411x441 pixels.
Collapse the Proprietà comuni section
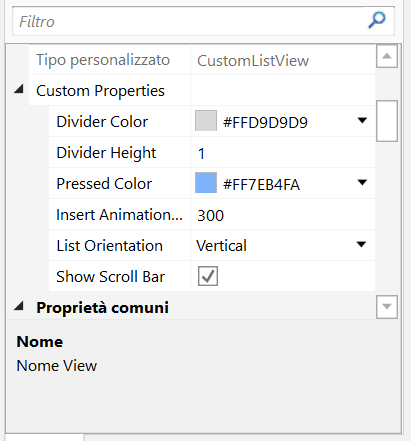click(19, 306)
